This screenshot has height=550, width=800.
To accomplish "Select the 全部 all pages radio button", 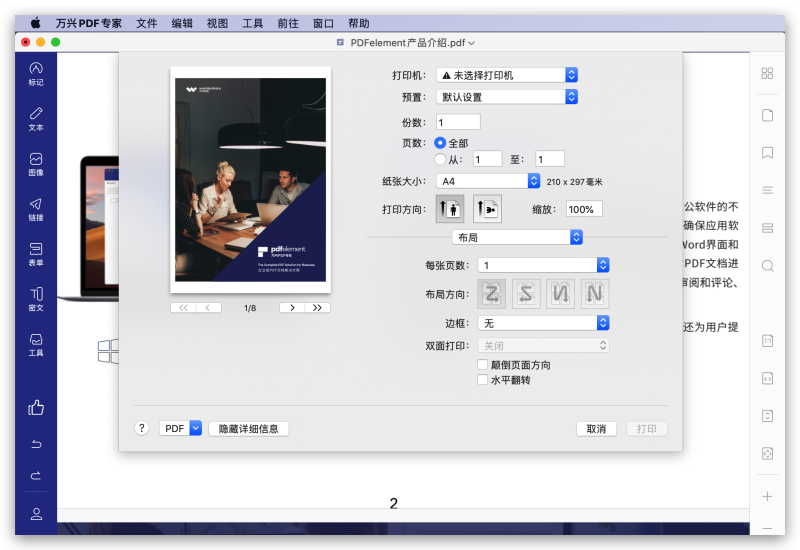I will [440, 143].
